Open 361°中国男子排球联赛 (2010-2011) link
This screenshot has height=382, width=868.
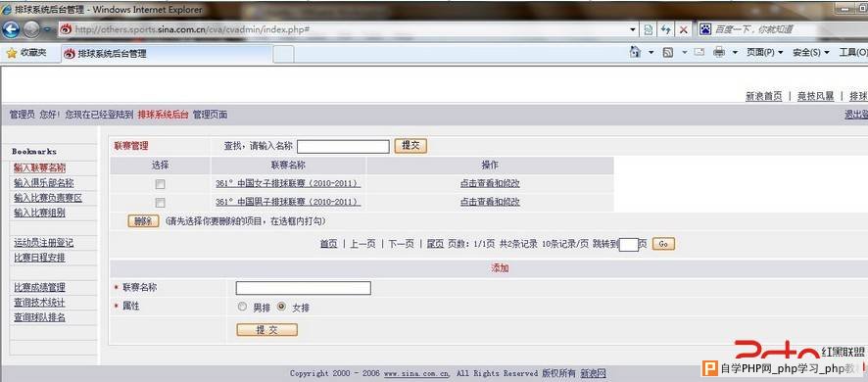pyautogui.click(x=288, y=202)
